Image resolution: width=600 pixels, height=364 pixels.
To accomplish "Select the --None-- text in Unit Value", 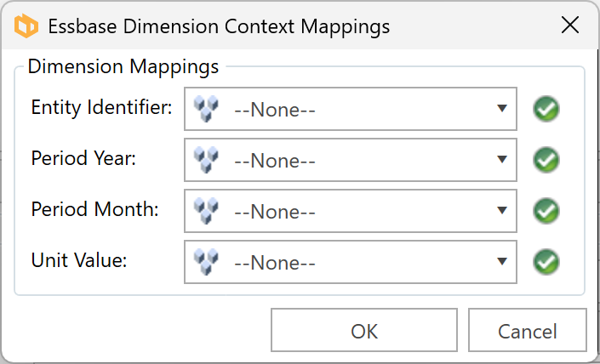I will click(x=274, y=263).
